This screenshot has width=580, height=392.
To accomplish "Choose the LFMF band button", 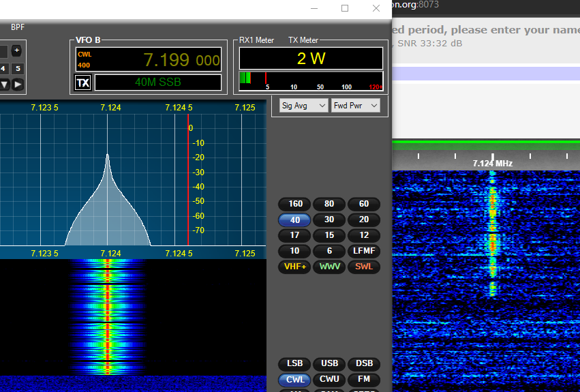I will [x=364, y=251].
